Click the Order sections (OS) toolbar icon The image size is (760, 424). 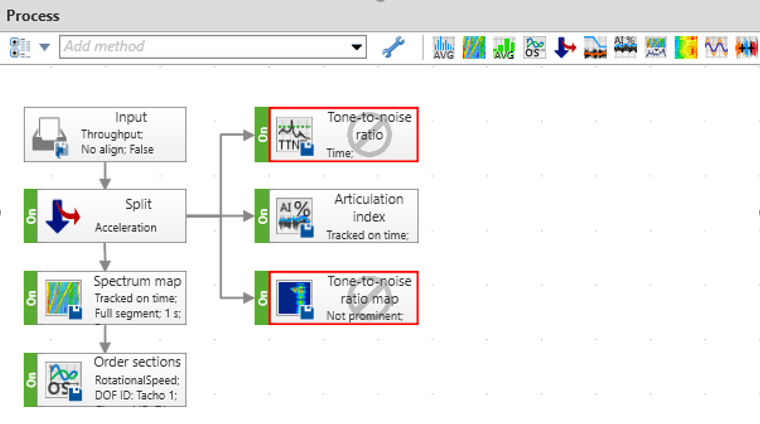pyautogui.click(x=535, y=47)
